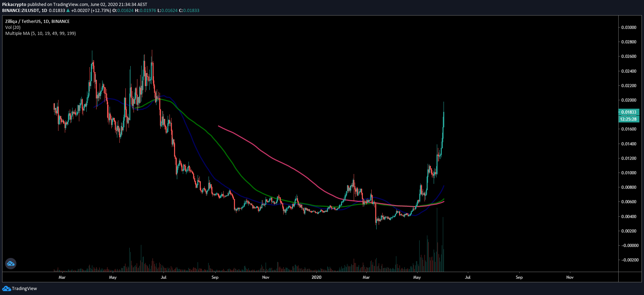This screenshot has width=644, height=295.
Task: Click the Multiple MA (5, 10, 19, 49, 99, 199) label
Action: click(x=41, y=34)
